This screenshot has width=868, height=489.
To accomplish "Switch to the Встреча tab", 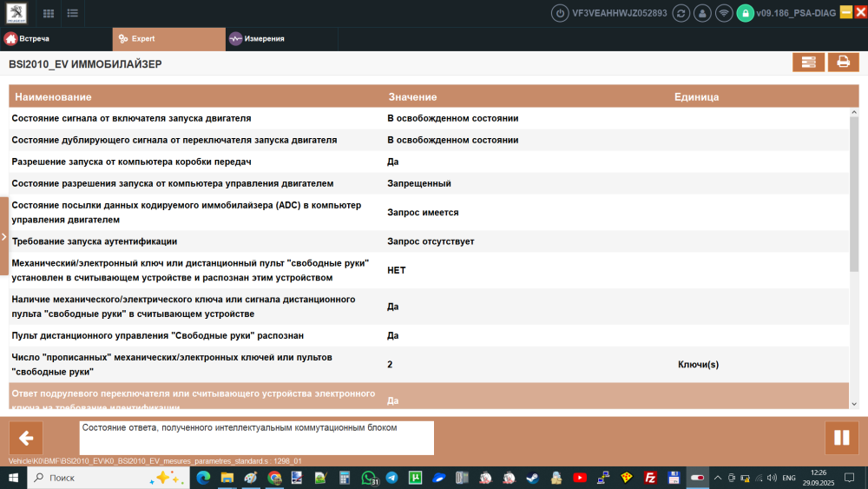I will [x=56, y=39].
